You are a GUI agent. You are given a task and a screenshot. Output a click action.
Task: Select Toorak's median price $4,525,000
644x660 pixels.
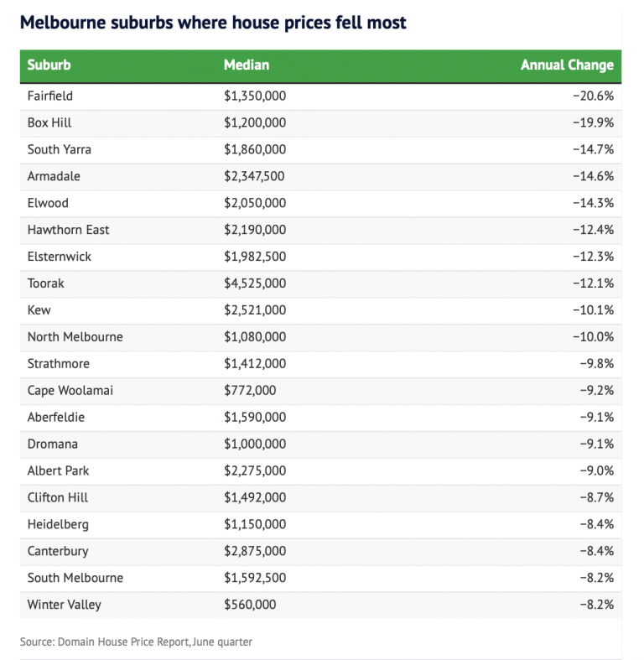pos(255,283)
